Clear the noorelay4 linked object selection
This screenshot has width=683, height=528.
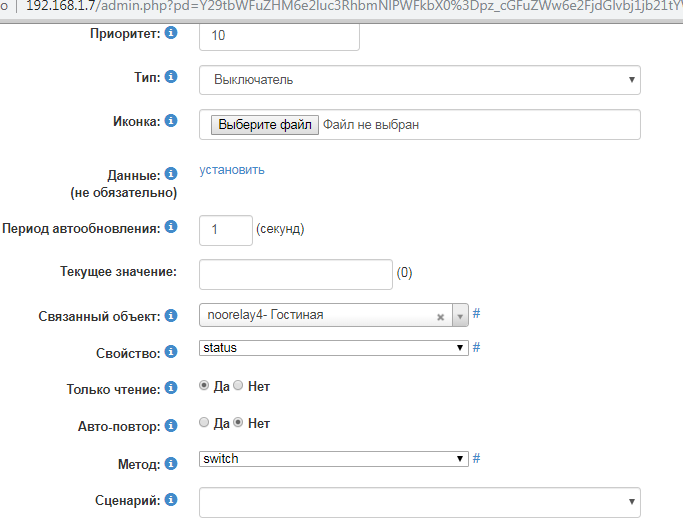(440, 316)
